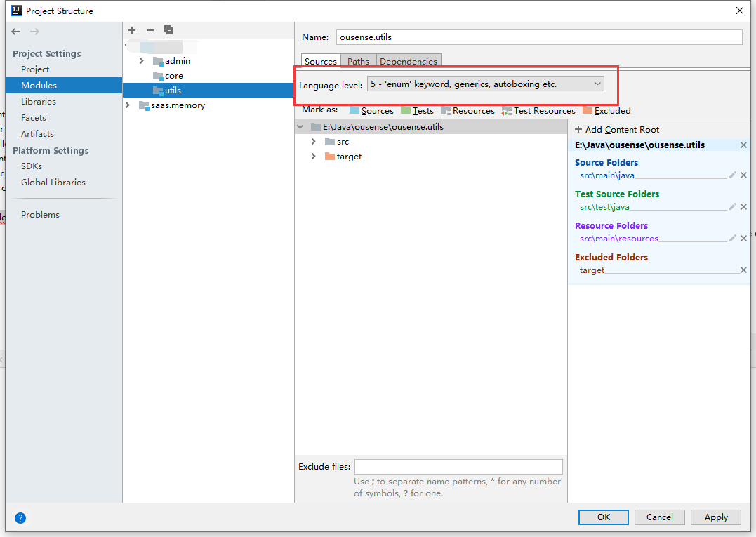Mark folder using the Test Resources icon
The width and height of the screenshot is (756, 537).
tap(507, 110)
